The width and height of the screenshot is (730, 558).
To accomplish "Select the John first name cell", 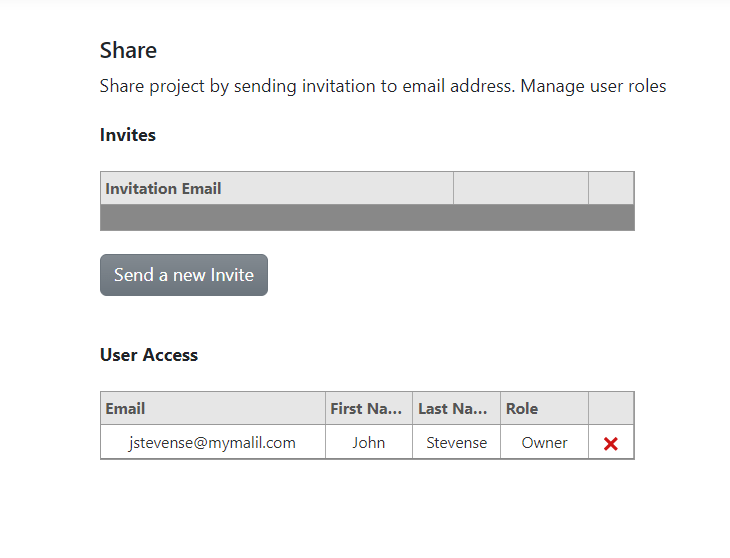I will tap(368, 443).
